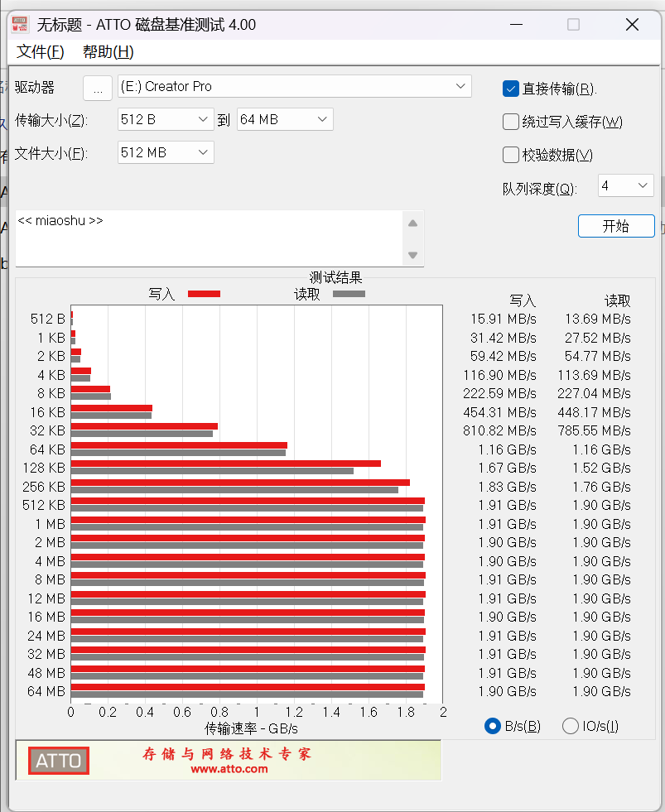Click the 785.55 MB/s read value
Viewport: 665px width, 812px height.
pyautogui.click(x=594, y=431)
